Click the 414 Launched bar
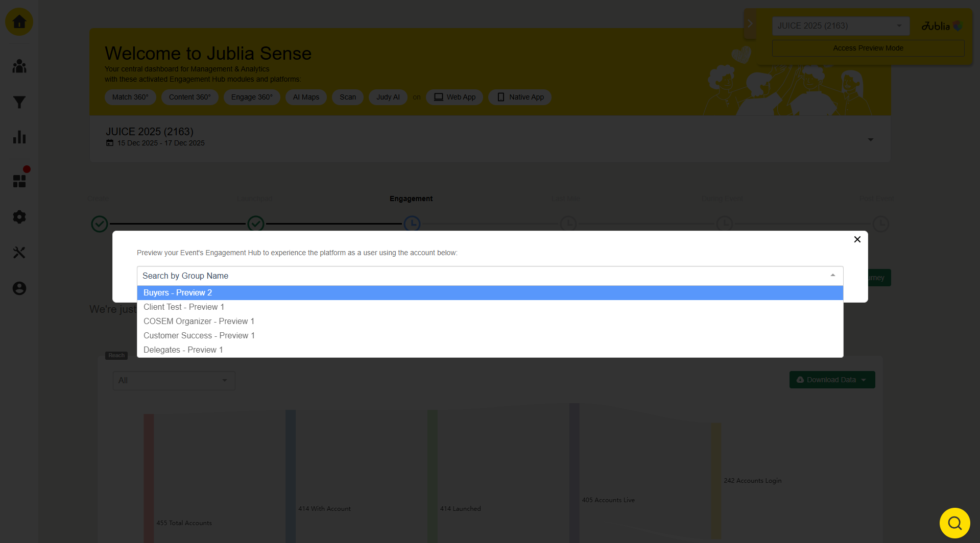This screenshot has height=543, width=980. (x=433, y=476)
